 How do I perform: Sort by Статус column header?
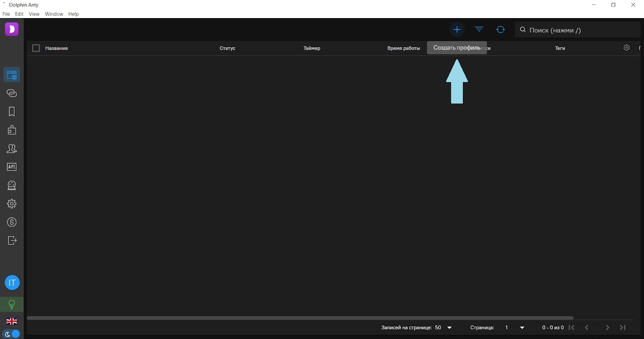click(x=227, y=48)
